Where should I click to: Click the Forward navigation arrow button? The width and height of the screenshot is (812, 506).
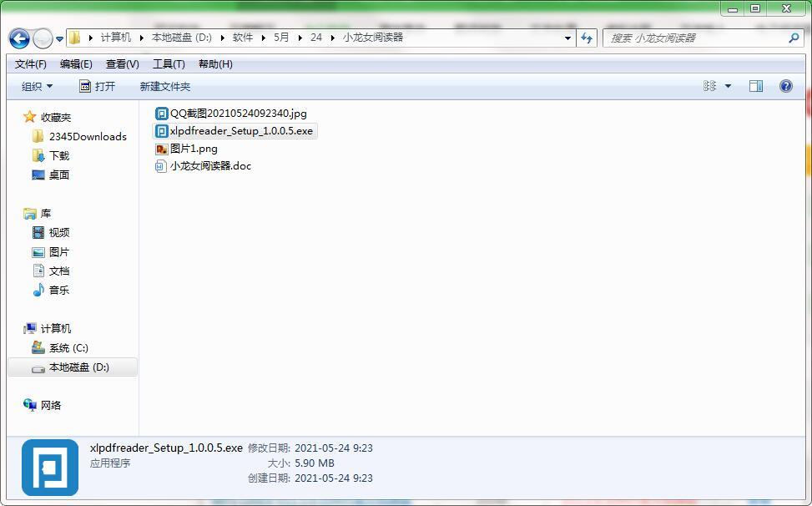tap(43, 38)
